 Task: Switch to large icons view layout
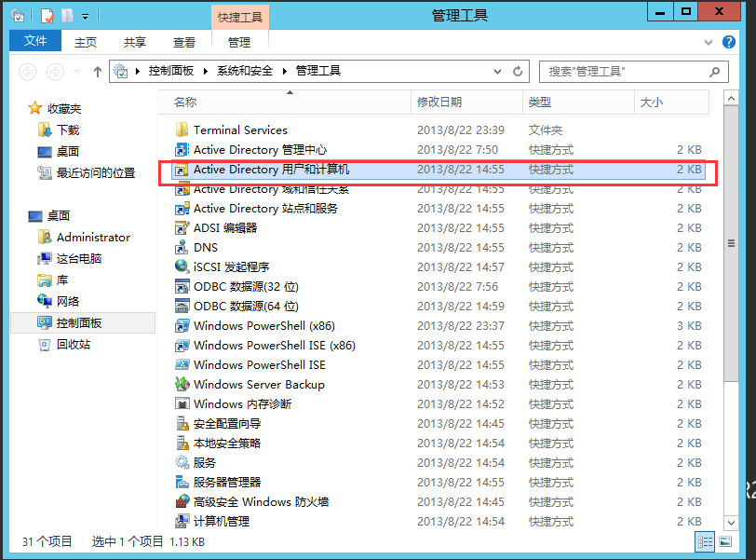tap(725, 541)
